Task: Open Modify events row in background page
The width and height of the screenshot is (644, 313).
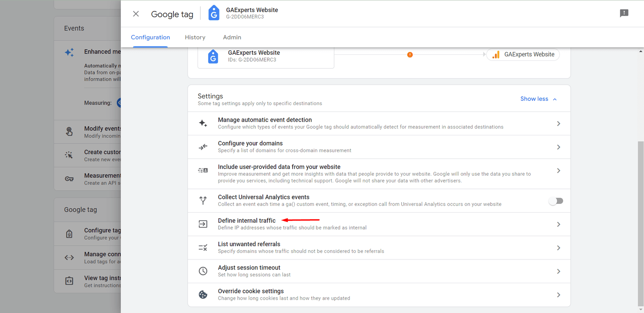Action: point(87,132)
